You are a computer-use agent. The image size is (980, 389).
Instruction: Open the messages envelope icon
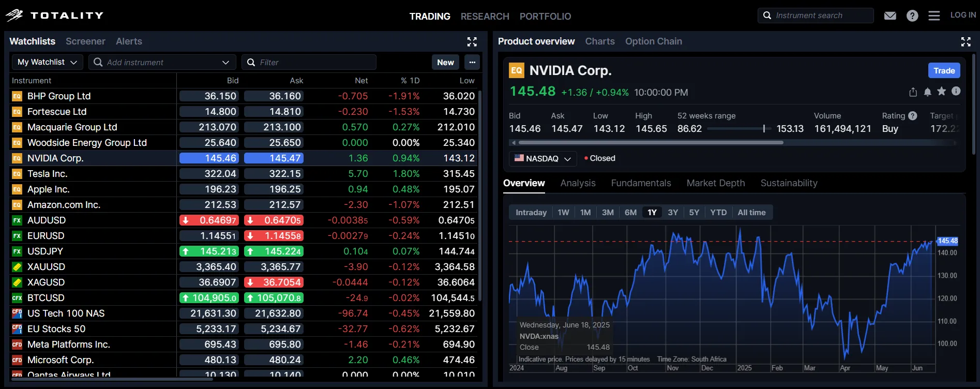click(890, 16)
